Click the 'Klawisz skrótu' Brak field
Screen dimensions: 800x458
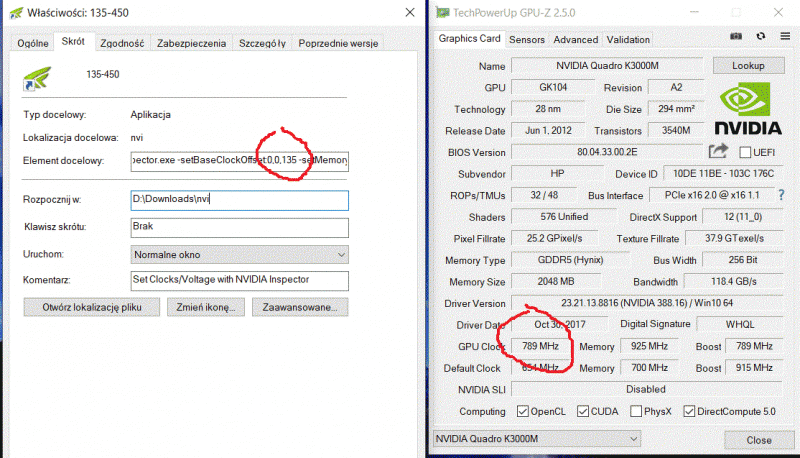[x=239, y=227]
